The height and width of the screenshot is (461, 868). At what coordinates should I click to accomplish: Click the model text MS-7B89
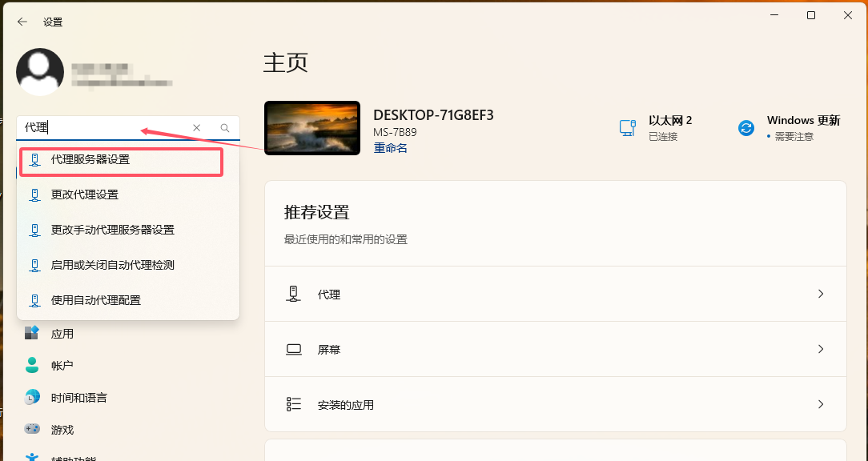396,133
